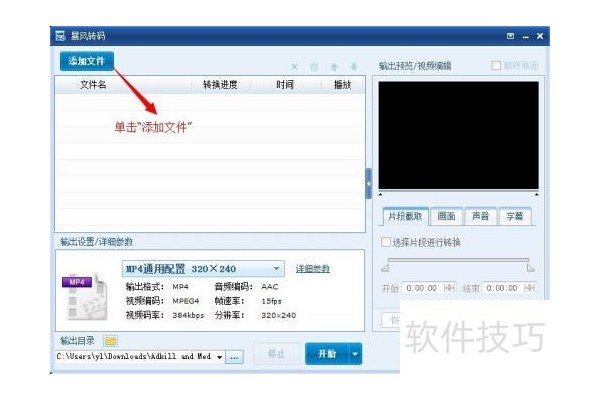
Task: Click the 播放 column header
Action: pos(342,85)
